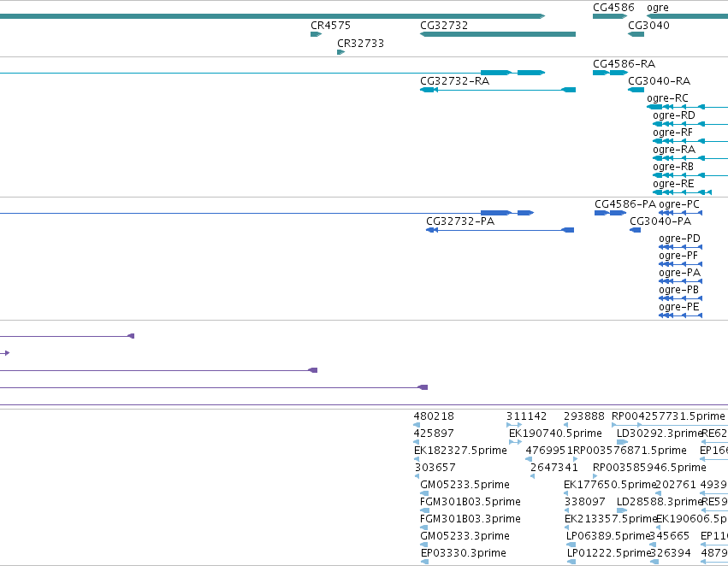Select EST feature 202761
This screenshot has width=728, height=566.
click(x=659, y=493)
